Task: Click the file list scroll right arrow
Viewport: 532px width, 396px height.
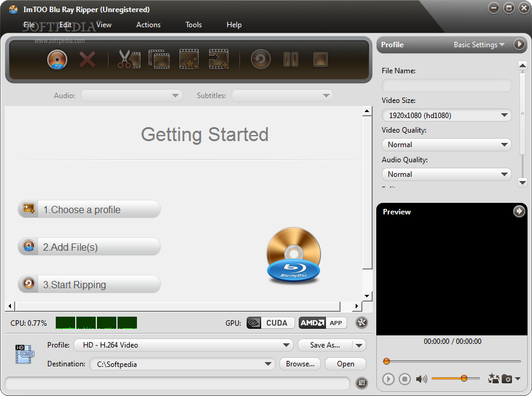Action: coord(357,306)
